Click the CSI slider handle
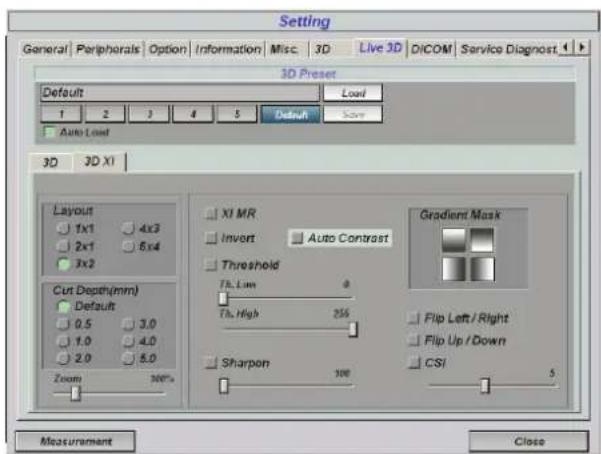 click(485, 386)
